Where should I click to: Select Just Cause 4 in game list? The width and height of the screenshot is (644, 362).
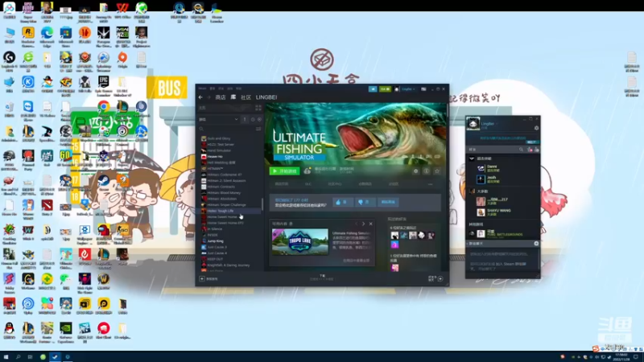(229, 253)
